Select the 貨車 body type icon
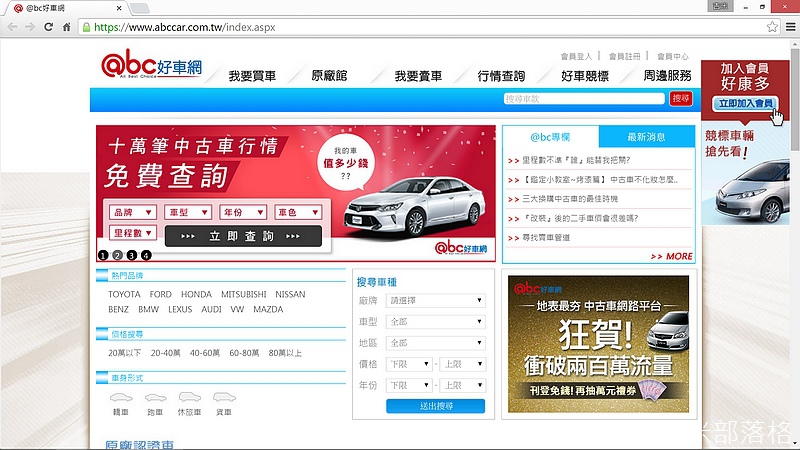 [x=224, y=397]
